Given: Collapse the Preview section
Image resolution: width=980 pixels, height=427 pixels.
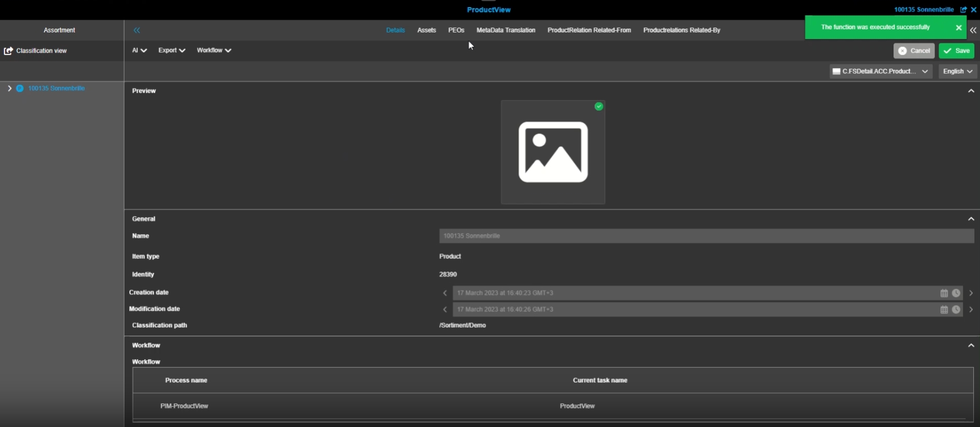Looking at the screenshot, I should 971,91.
